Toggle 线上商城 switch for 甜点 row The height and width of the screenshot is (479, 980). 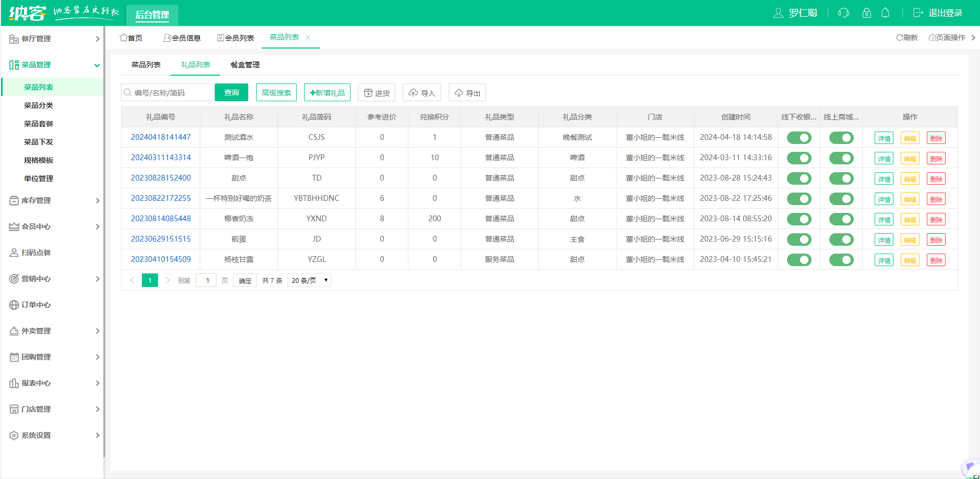pos(841,178)
